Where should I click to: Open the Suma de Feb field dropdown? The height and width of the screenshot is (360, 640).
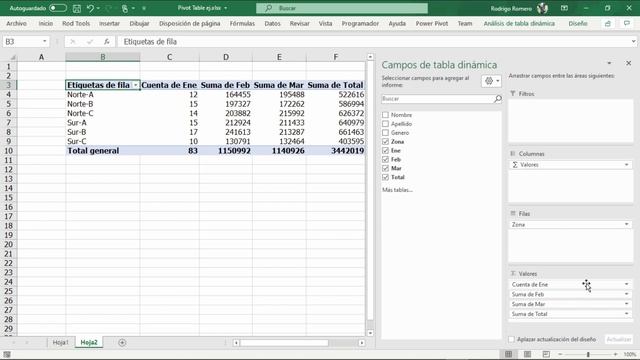[x=627, y=294]
